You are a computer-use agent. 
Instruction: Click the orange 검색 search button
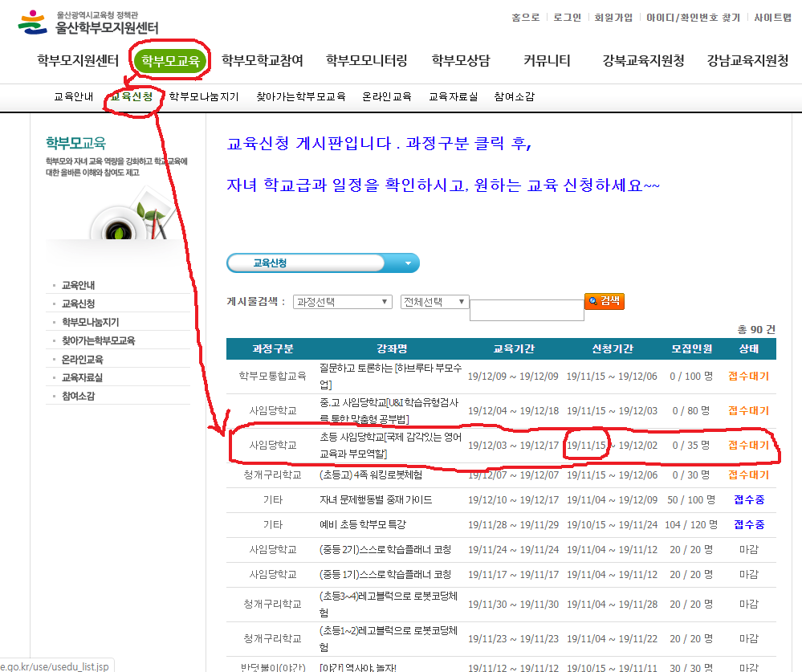point(604,301)
